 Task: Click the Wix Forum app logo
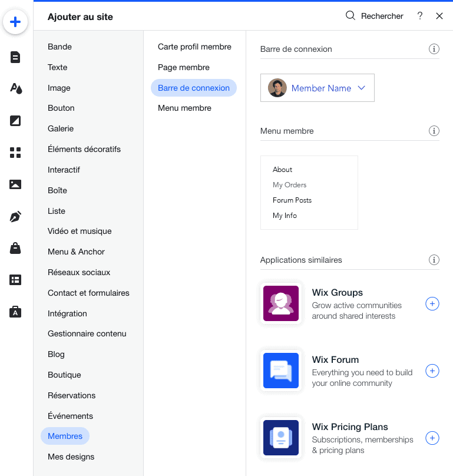[x=281, y=371]
